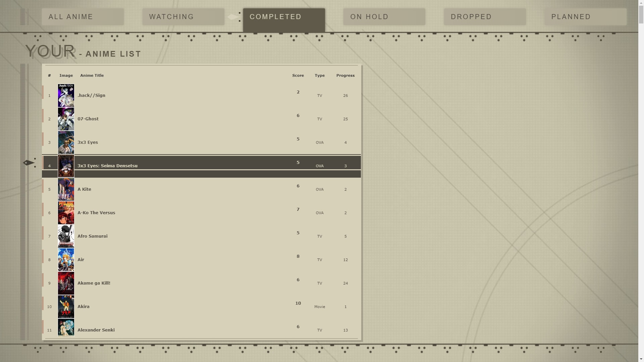Click the Akira cover thumbnail

[66, 307]
